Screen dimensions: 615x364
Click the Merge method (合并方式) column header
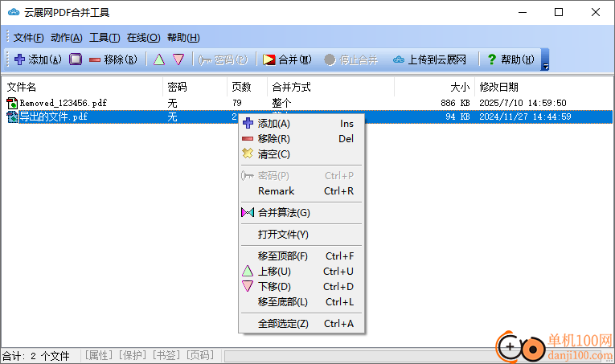pyautogui.click(x=331, y=87)
